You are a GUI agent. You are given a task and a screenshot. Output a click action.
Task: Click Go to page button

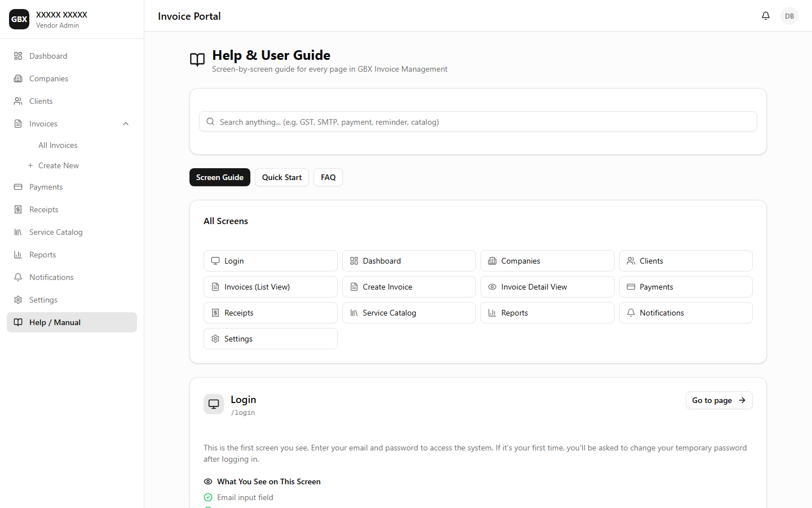(719, 400)
